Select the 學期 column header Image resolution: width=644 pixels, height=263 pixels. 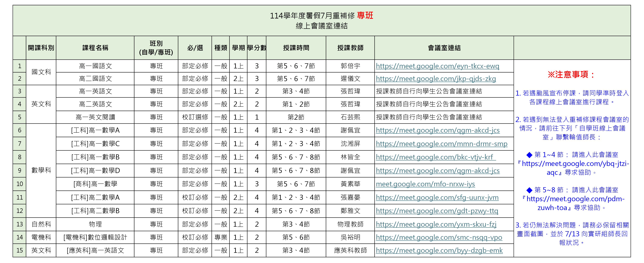tap(238, 48)
